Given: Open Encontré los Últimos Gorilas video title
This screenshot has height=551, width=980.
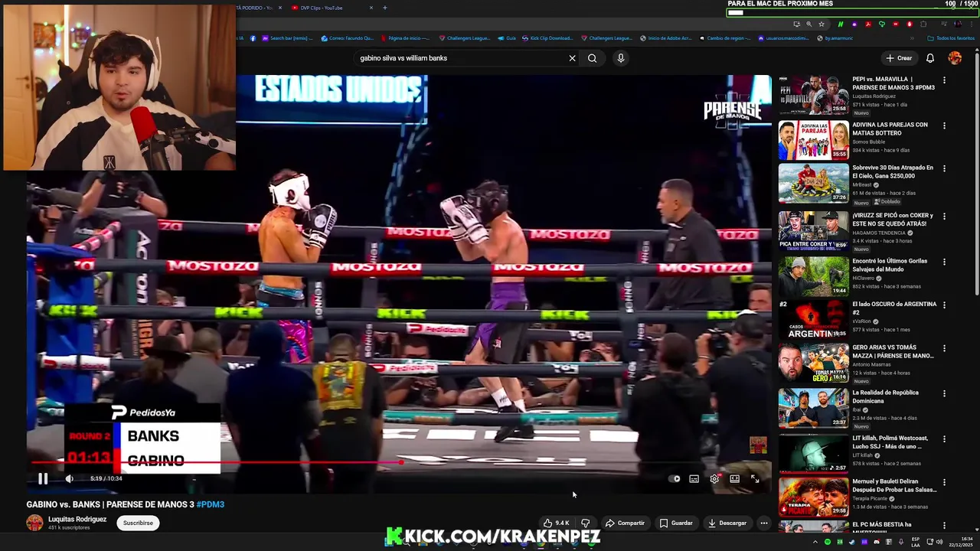Looking at the screenshot, I should point(890,265).
